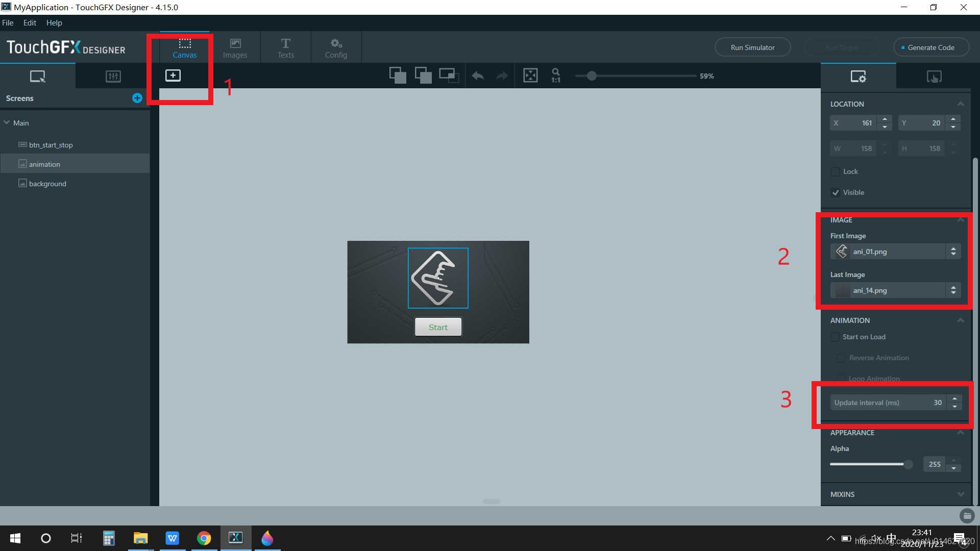Viewport: 980px width, 551px height.
Task: Uncheck the Visible checkbox
Action: click(x=836, y=192)
